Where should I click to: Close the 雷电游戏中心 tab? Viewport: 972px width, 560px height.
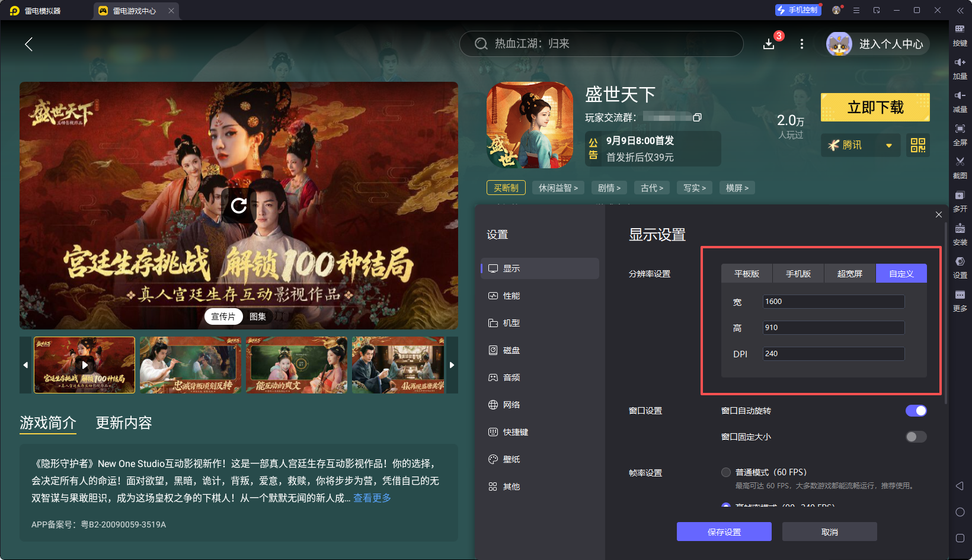pos(171,11)
